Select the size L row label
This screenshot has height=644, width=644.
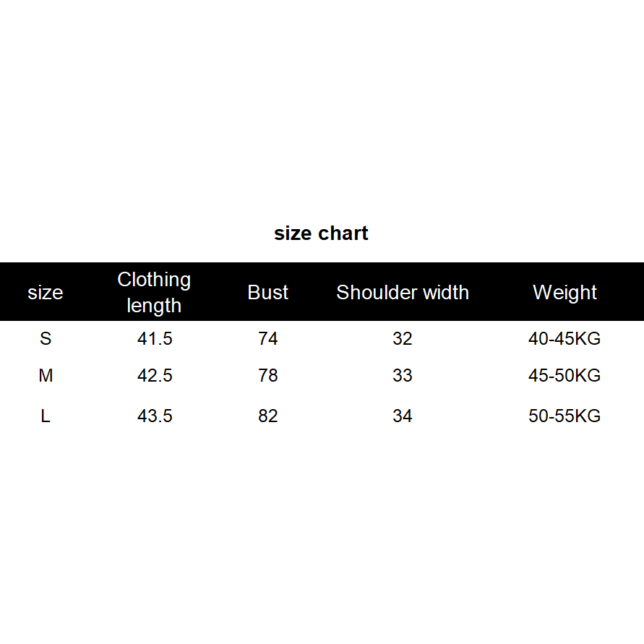(x=46, y=416)
